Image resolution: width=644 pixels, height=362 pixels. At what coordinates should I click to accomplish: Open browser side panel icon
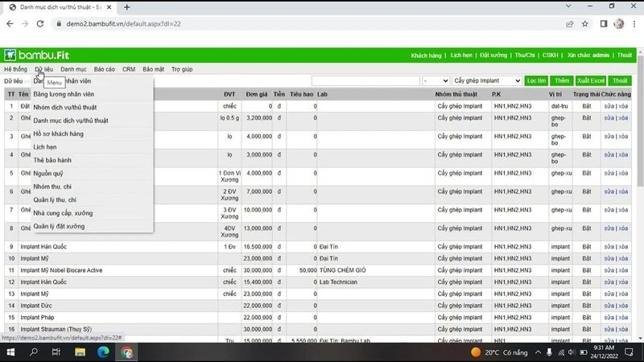coord(603,24)
